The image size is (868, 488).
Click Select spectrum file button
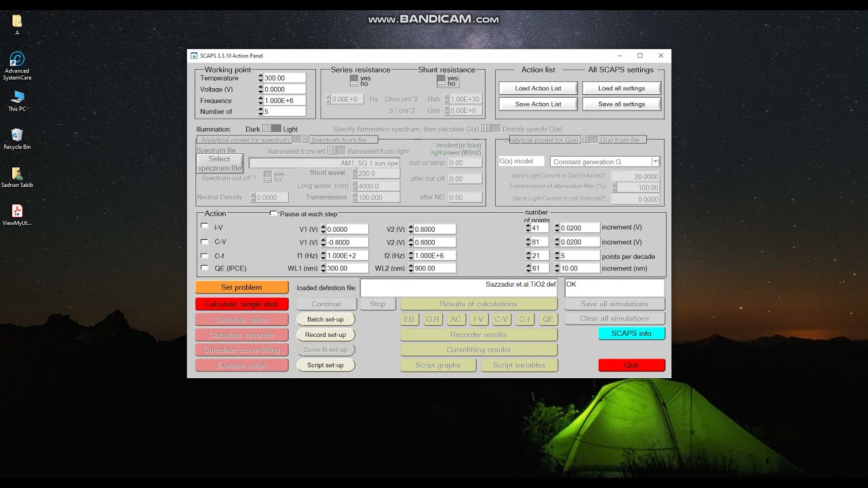(x=219, y=163)
